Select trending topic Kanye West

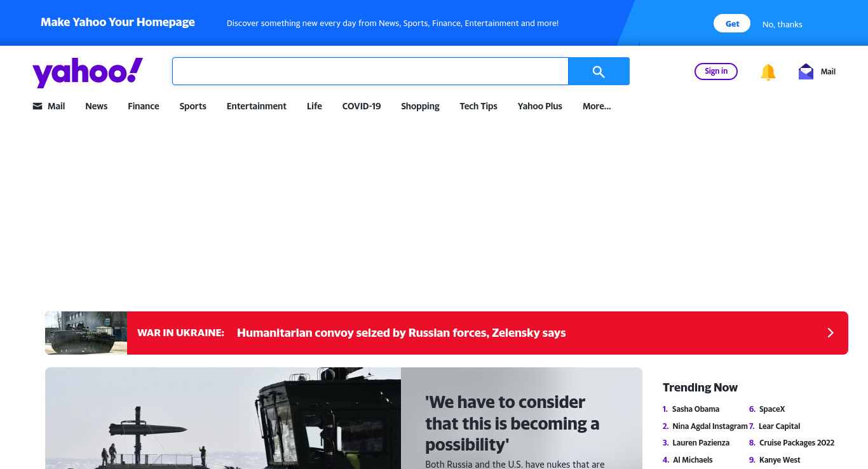coord(780,460)
